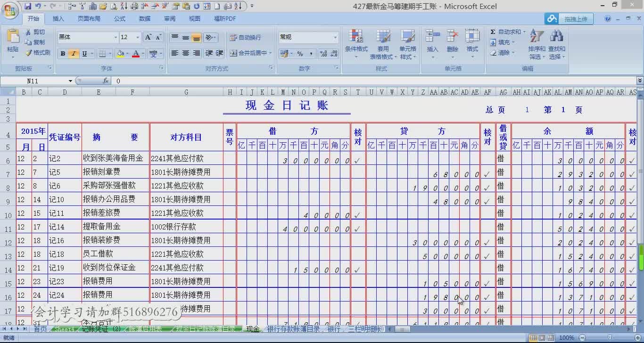Open 排序和筛选 sort and filter
The width and height of the screenshot is (644, 343).
537,44
